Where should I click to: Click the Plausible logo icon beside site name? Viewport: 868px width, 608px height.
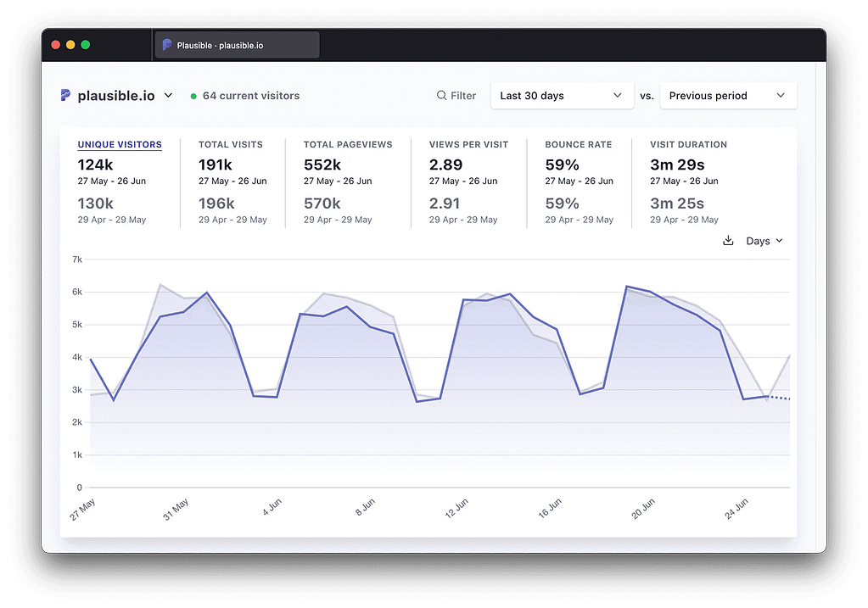pyautogui.click(x=65, y=96)
